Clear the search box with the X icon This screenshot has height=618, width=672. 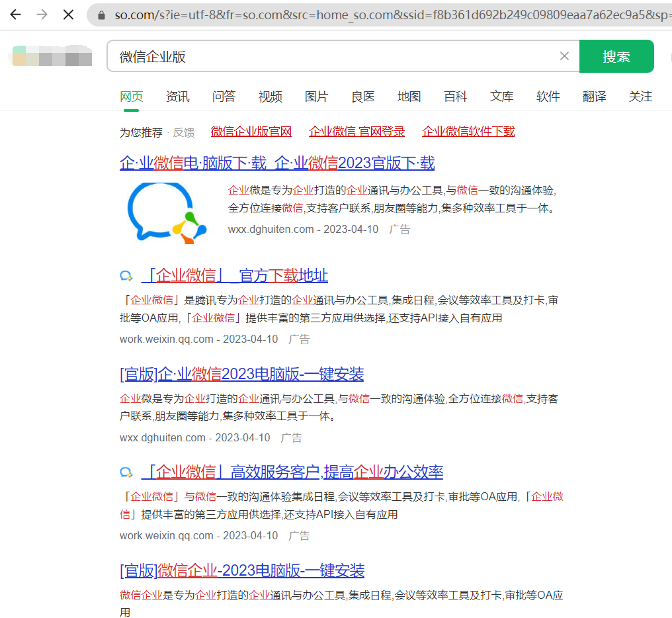point(564,56)
